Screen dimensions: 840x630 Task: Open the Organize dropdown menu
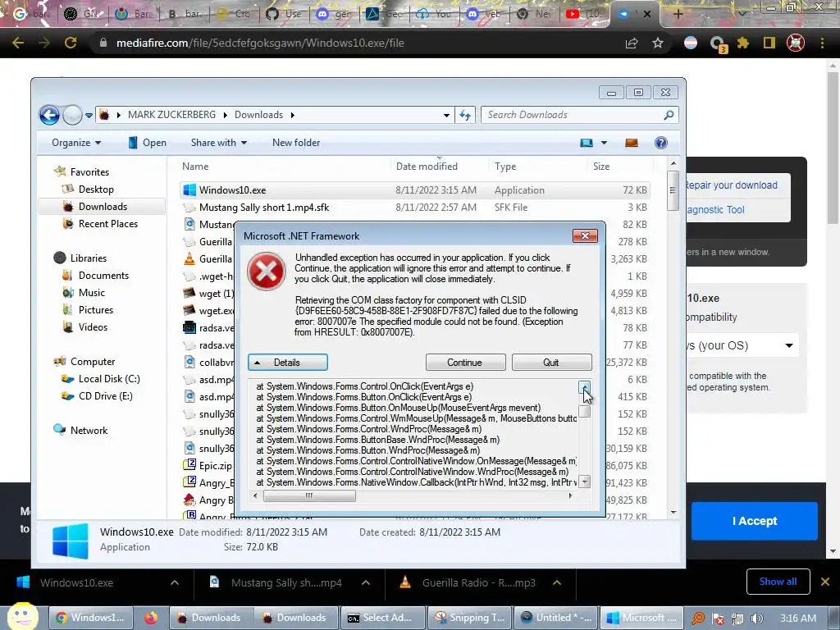pyautogui.click(x=76, y=143)
